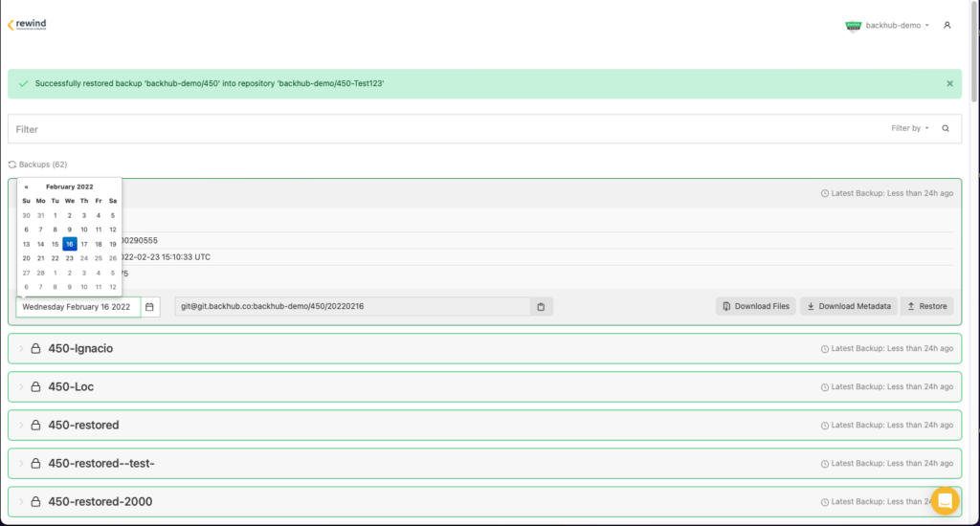Click the February 2022 calendar header
This screenshot has width=980, height=526.
point(69,186)
